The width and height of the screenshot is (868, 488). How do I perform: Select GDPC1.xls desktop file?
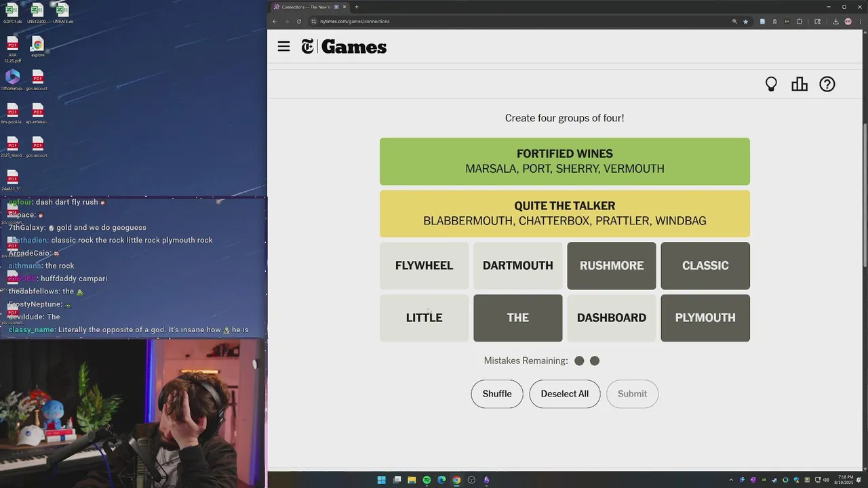[x=12, y=14]
